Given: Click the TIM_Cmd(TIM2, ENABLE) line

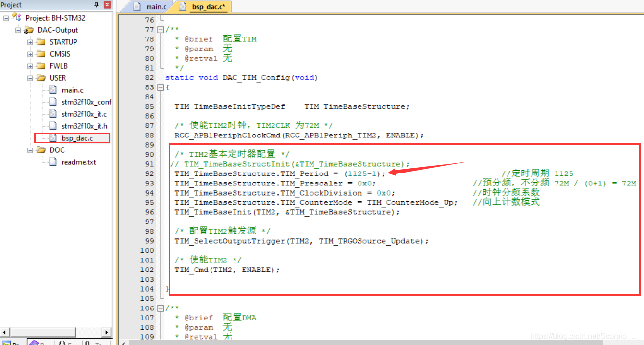Looking at the screenshot, I should click(227, 270).
